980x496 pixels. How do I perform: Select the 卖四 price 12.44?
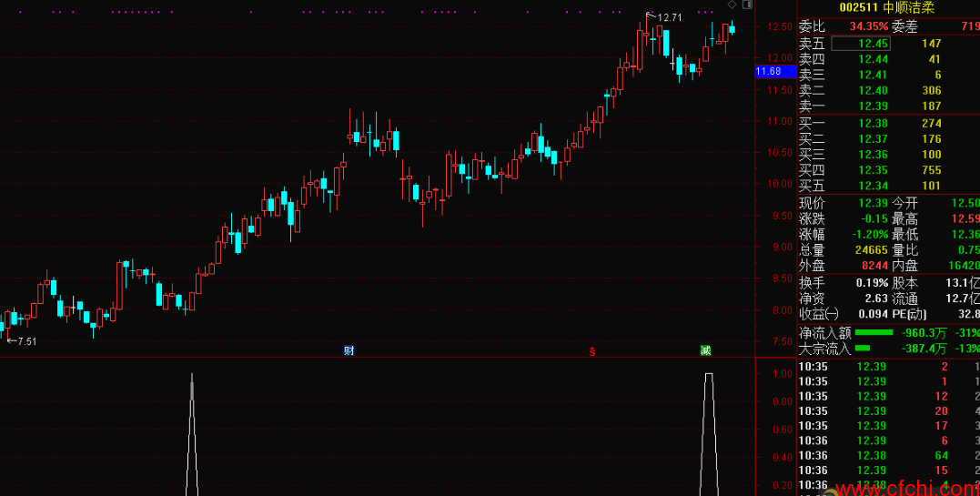(x=874, y=59)
